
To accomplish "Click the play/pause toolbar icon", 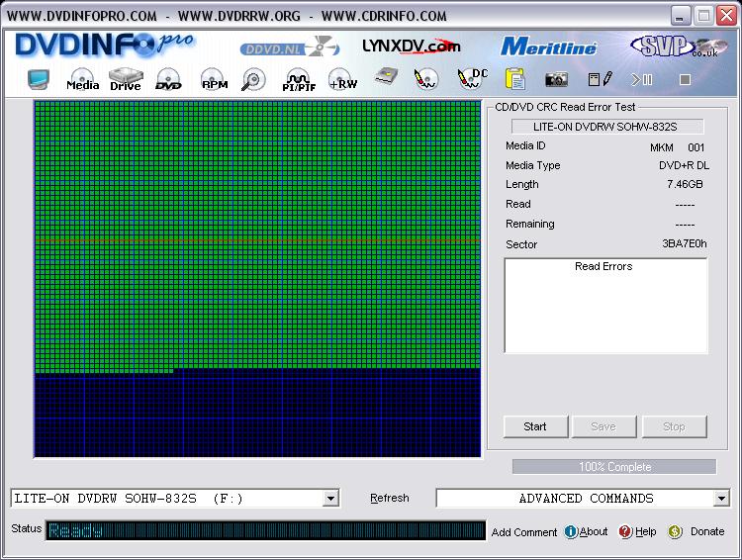I will [x=642, y=79].
